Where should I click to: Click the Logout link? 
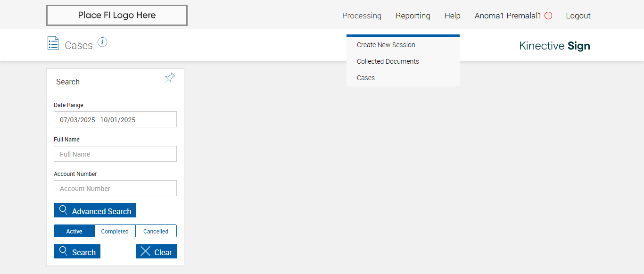pos(578,16)
